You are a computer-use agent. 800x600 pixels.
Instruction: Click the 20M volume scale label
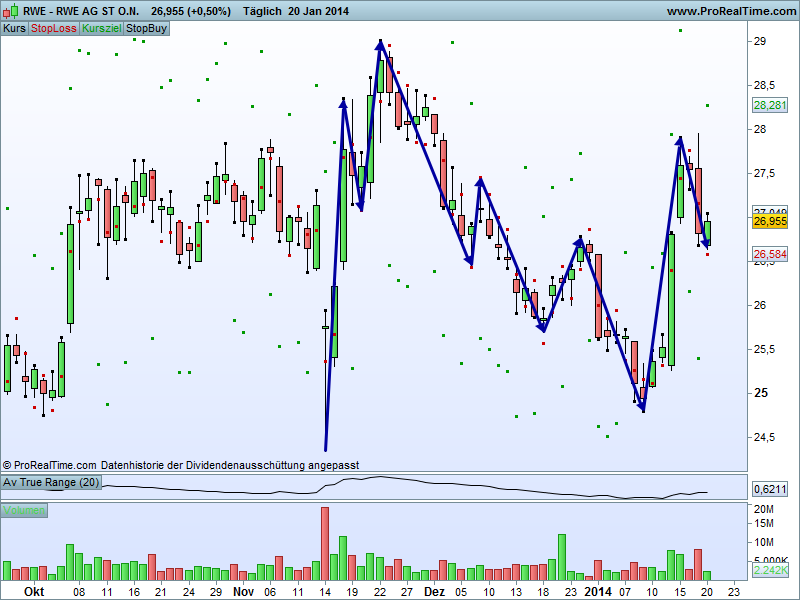764,509
